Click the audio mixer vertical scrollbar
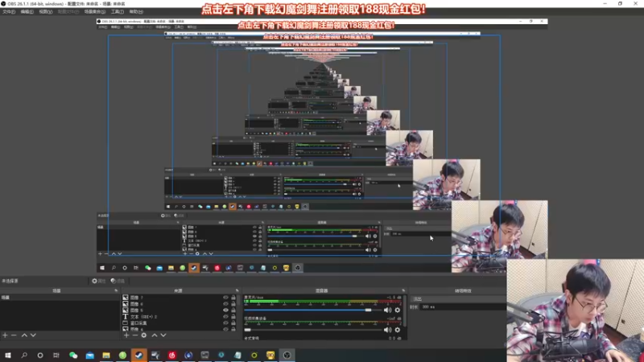 [405, 310]
